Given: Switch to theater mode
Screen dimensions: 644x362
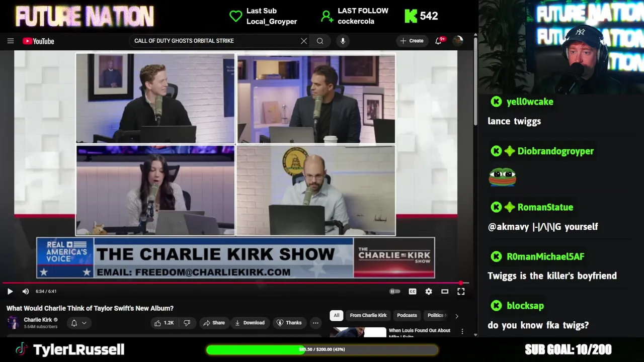Looking at the screenshot, I should coord(445,291).
